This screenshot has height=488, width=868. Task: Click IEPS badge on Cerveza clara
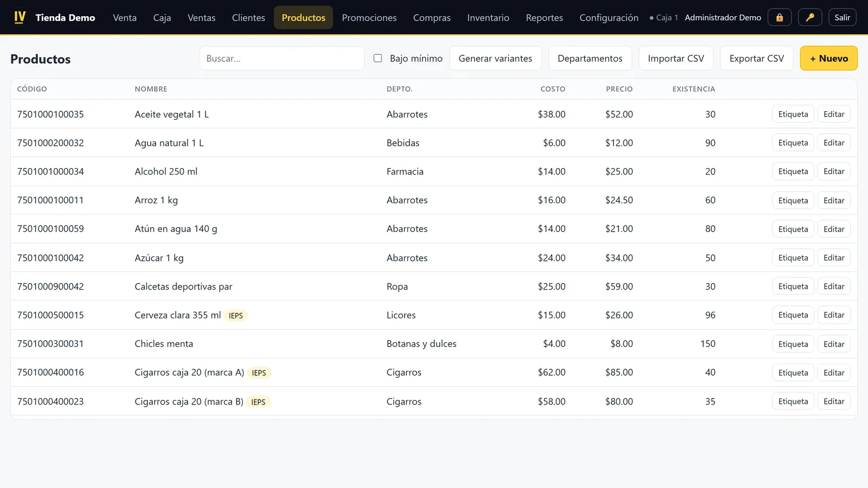point(236,316)
